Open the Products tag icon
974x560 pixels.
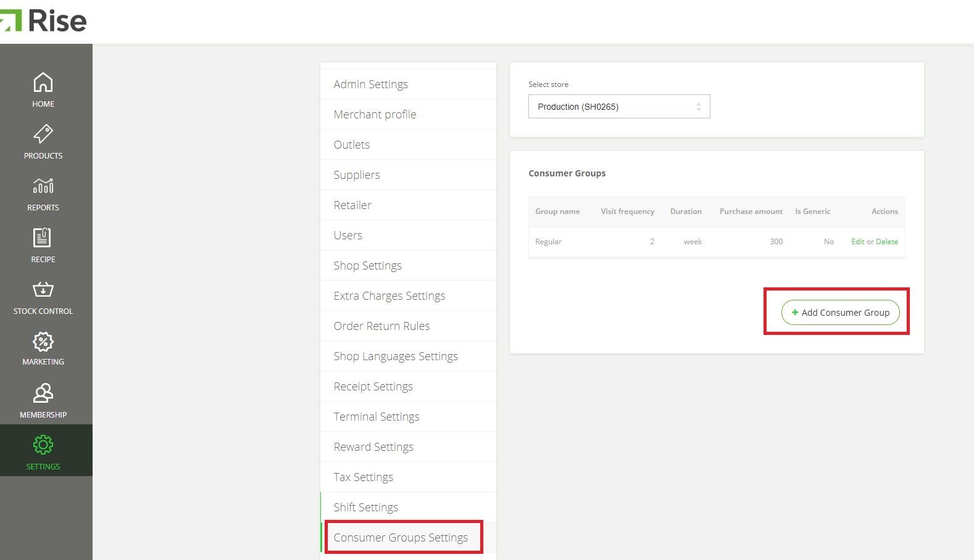click(43, 134)
